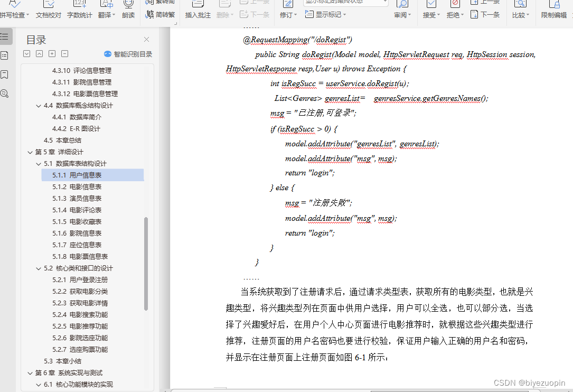The width and height of the screenshot is (573, 392).
Task: Jump to 4.5 本章总结 heading
Action: pyautogui.click(x=62, y=141)
